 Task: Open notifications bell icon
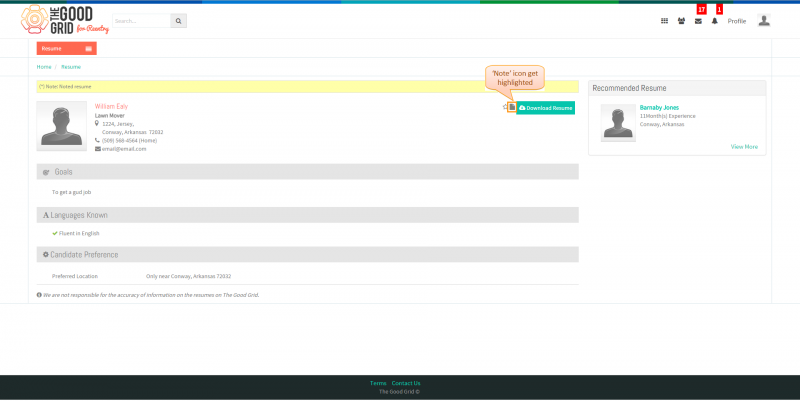715,21
